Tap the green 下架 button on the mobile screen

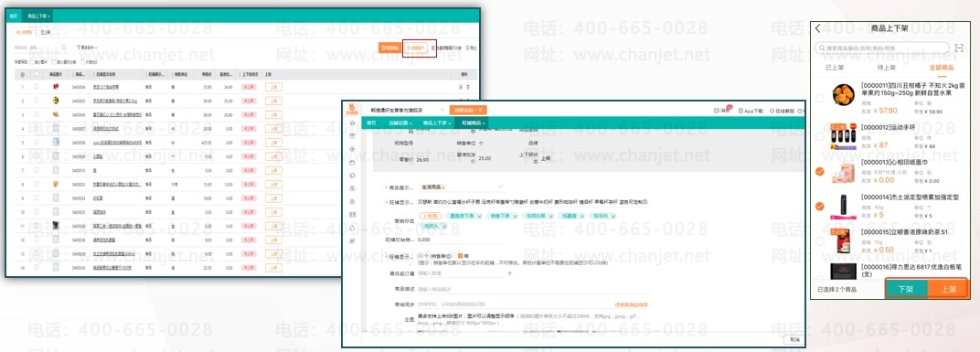[x=906, y=290]
